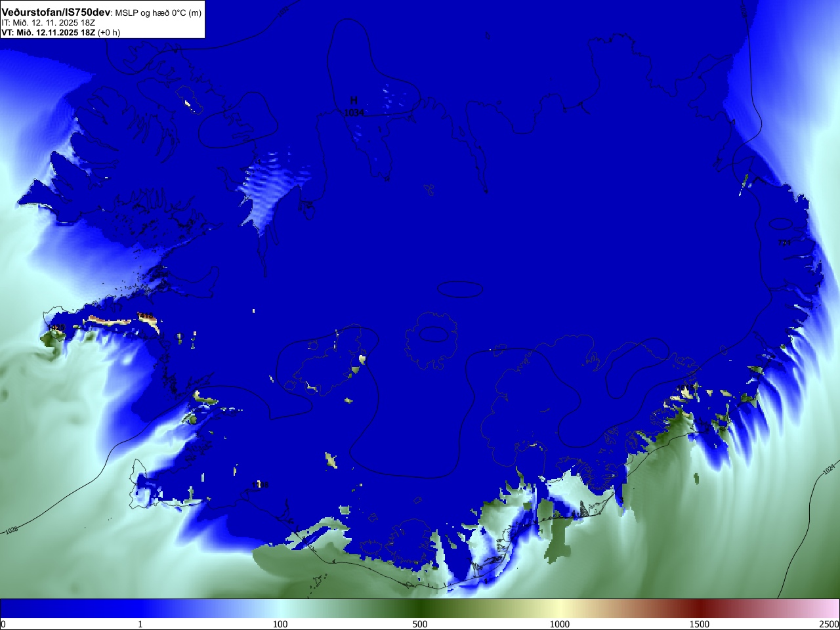Image resolution: width=840 pixels, height=630 pixels.
Task: Click the '0' tick on the color scale
Action: tap(3, 624)
